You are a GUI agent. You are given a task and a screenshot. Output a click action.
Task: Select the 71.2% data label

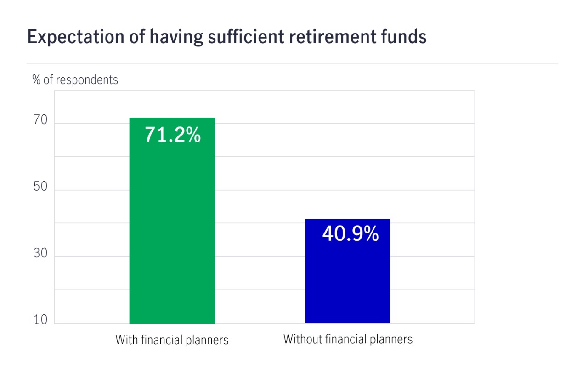tap(173, 135)
